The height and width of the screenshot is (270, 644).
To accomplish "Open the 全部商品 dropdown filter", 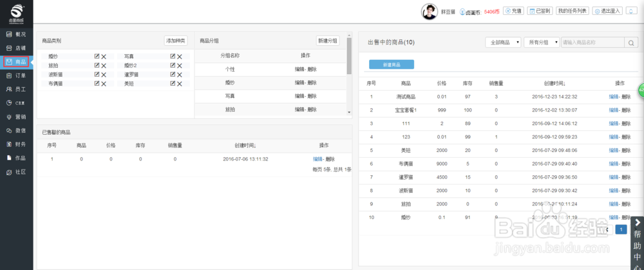I will point(503,43).
